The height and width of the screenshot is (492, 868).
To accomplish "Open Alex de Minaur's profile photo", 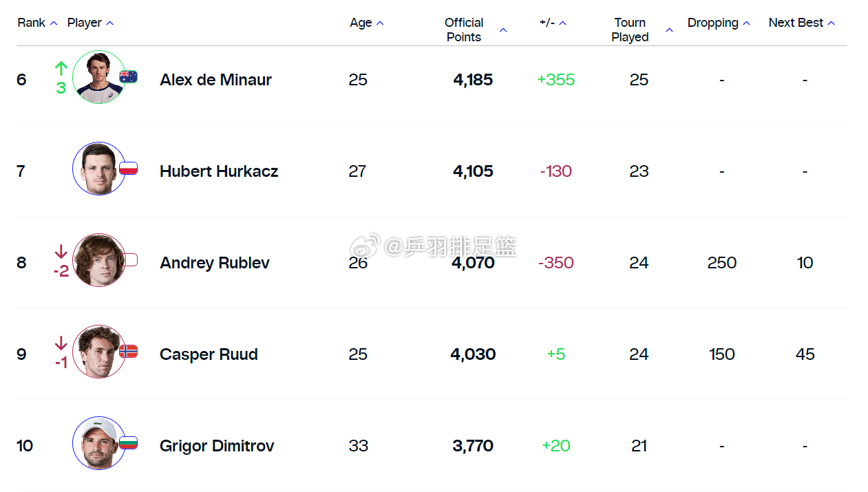I will point(98,77).
